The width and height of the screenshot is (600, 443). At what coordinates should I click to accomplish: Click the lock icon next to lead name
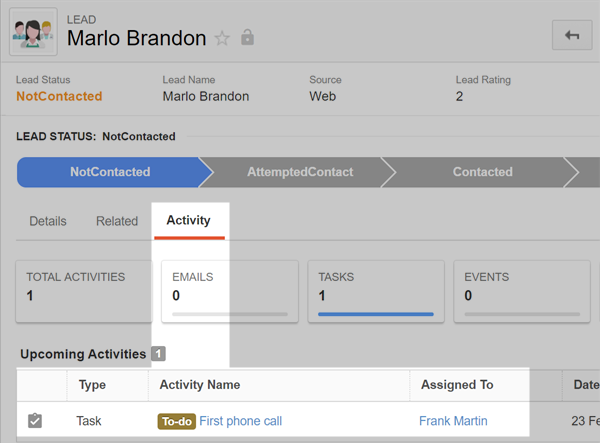[x=247, y=37]
